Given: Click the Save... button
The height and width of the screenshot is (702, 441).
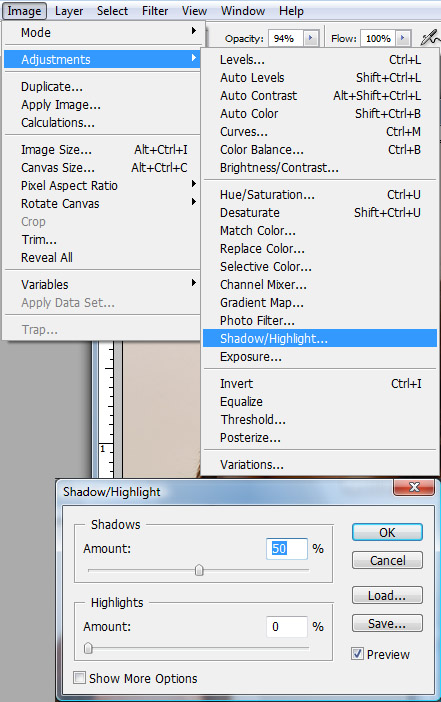Looking at the screenshot, I should coord(387,623).
